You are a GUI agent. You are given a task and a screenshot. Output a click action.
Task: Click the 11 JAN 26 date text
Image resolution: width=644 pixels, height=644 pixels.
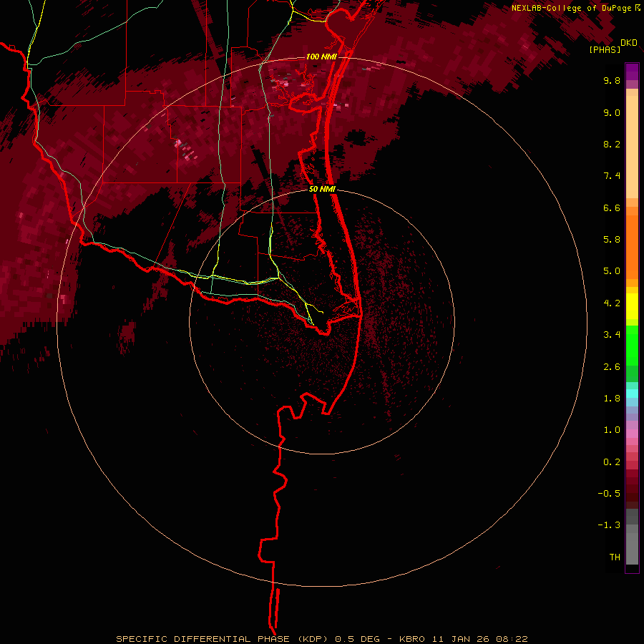pyautogui.click(x=461, y=639)
